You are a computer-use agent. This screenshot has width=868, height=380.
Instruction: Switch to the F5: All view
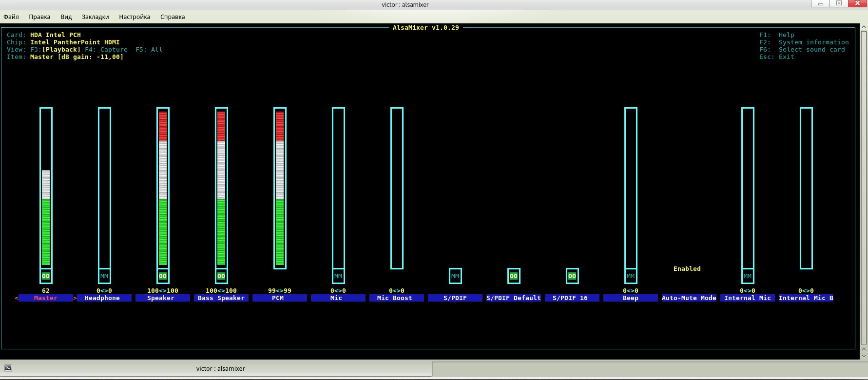coord(149,50)
